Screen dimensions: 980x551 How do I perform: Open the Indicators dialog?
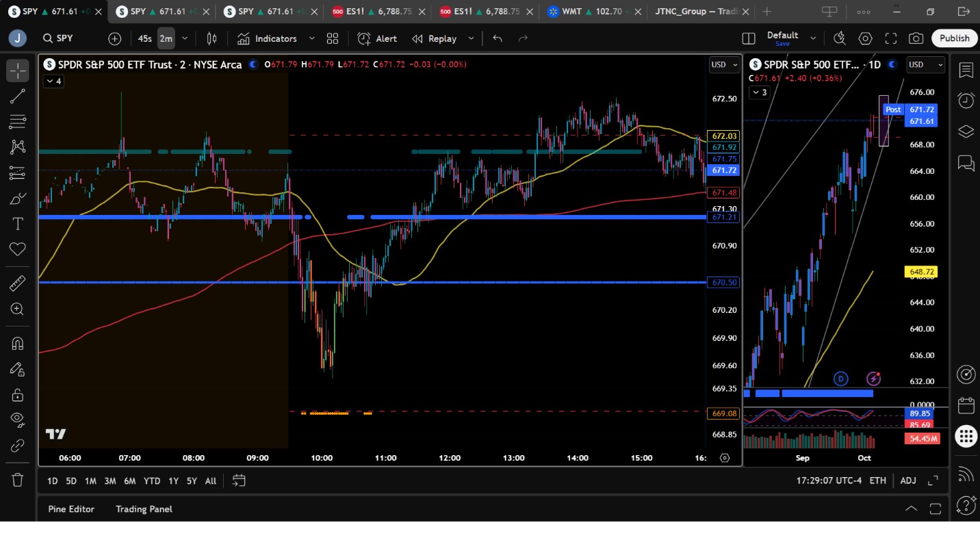[x=267, y=39]
